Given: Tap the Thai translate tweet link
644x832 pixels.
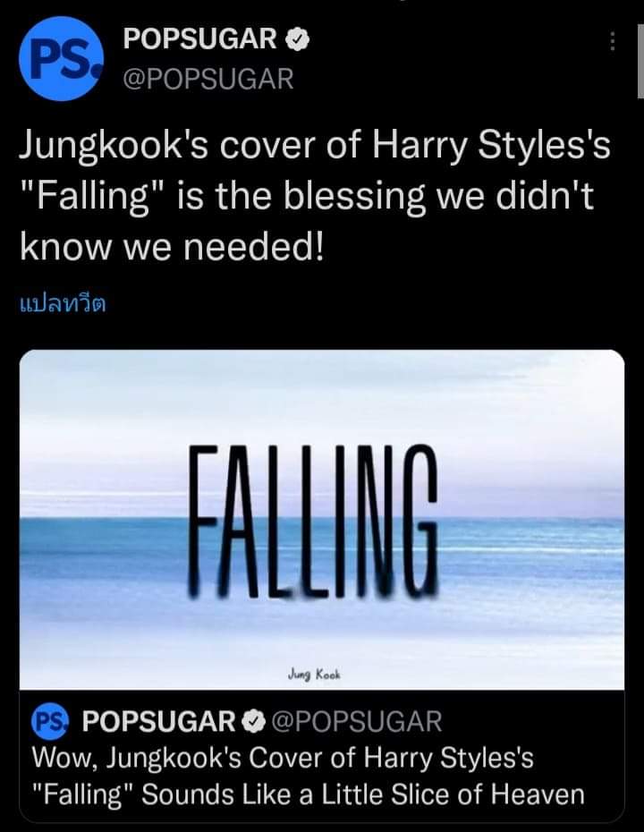Looking at the screenshot, I should pos(63,303).
